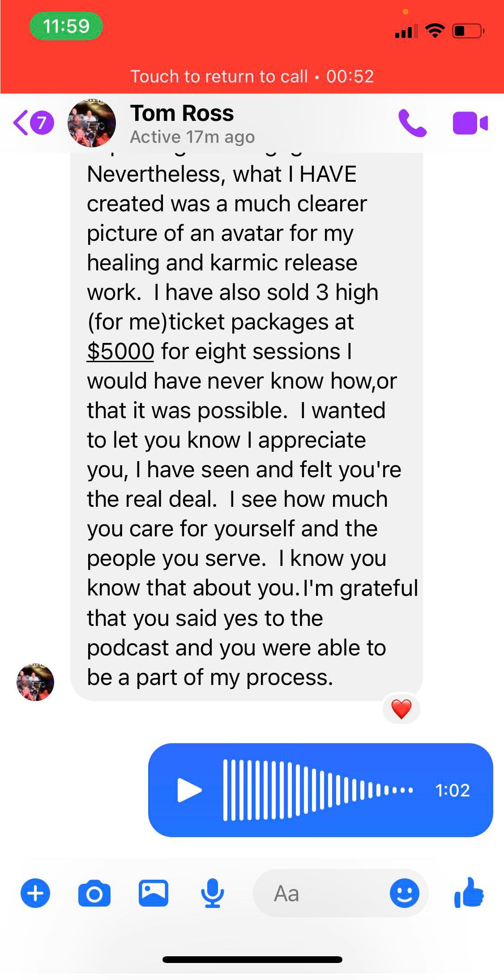
Task: Tap the small avatar beside the message
Action: [35, 682]
